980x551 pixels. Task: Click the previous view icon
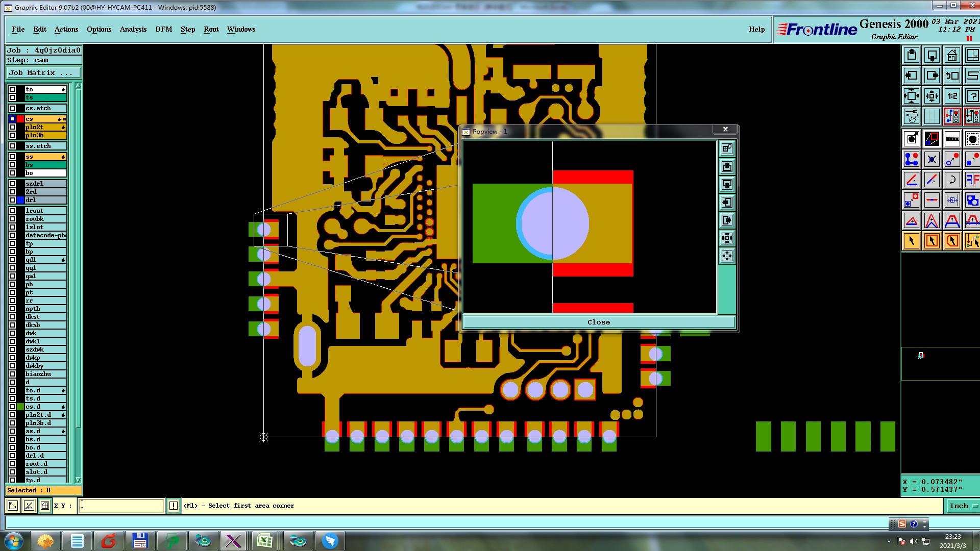click(952, 76)
